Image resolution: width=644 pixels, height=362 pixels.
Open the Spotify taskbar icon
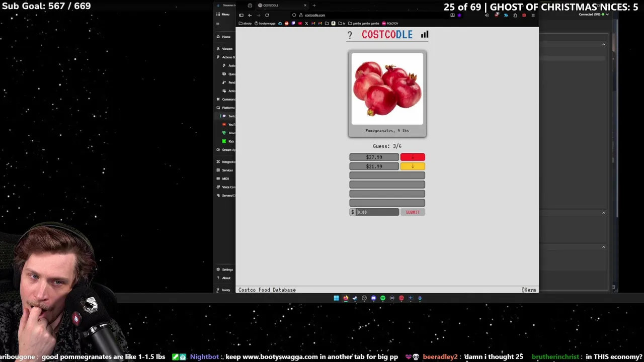tap(383, 298)
